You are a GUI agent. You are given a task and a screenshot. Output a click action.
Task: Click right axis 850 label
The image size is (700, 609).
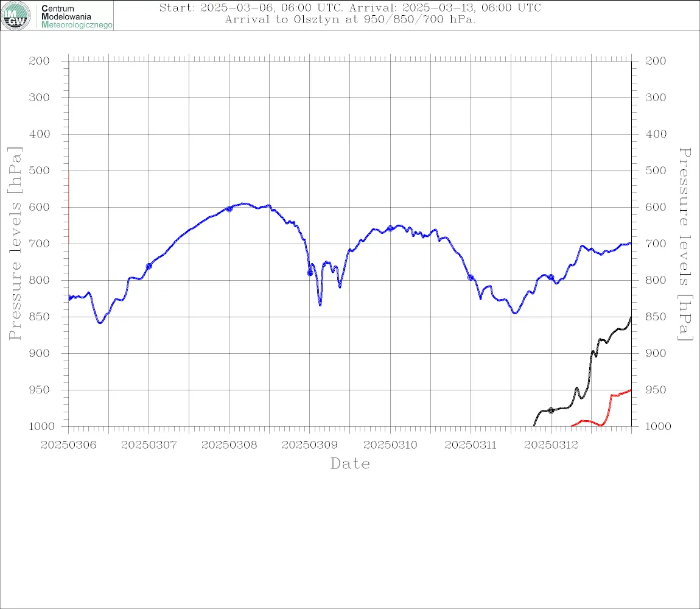pos(656,317)
